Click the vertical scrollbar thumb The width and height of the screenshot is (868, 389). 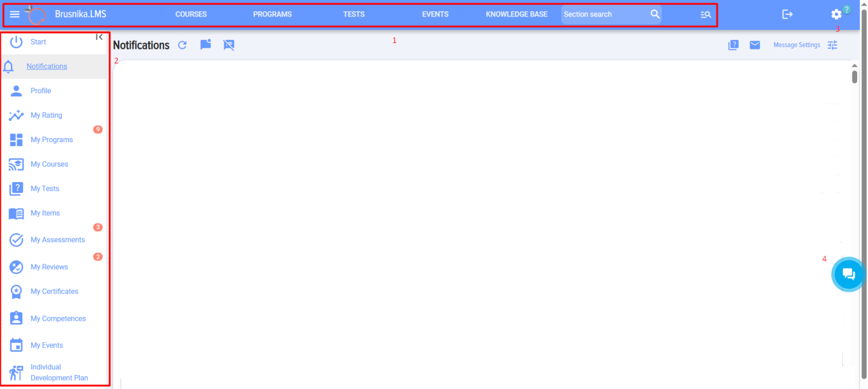855,77
